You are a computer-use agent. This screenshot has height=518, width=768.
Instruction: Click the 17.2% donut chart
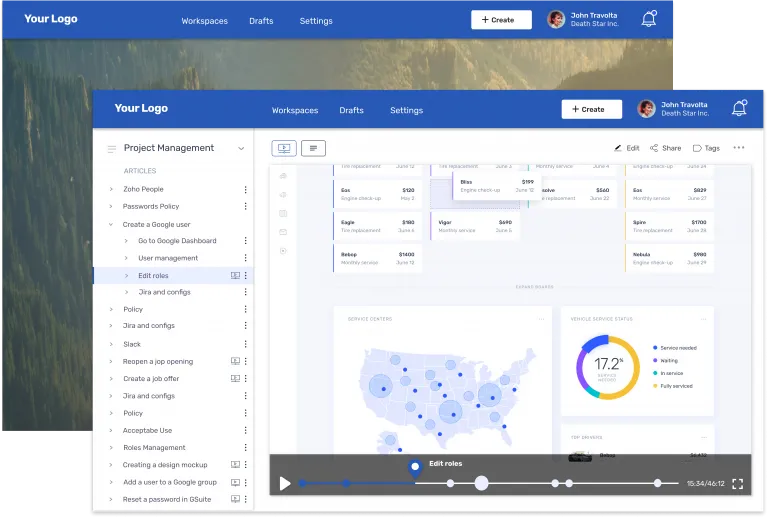[608, 367]
